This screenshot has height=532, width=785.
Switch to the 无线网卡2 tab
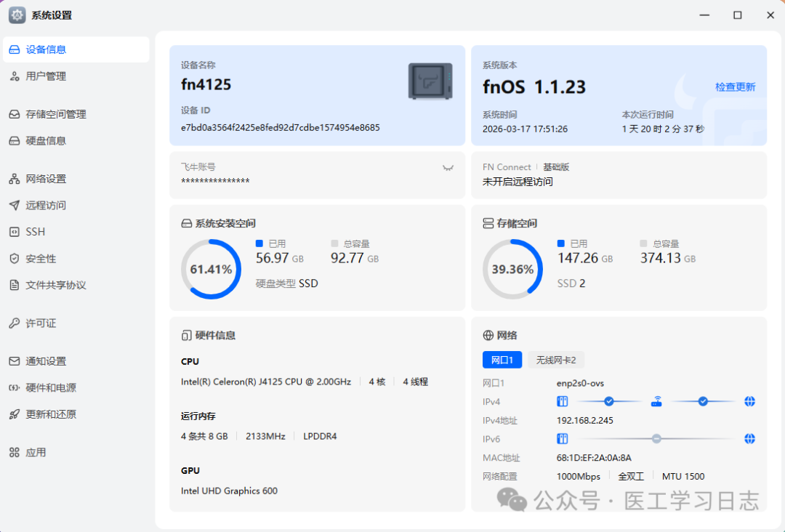tap(555, 360)
